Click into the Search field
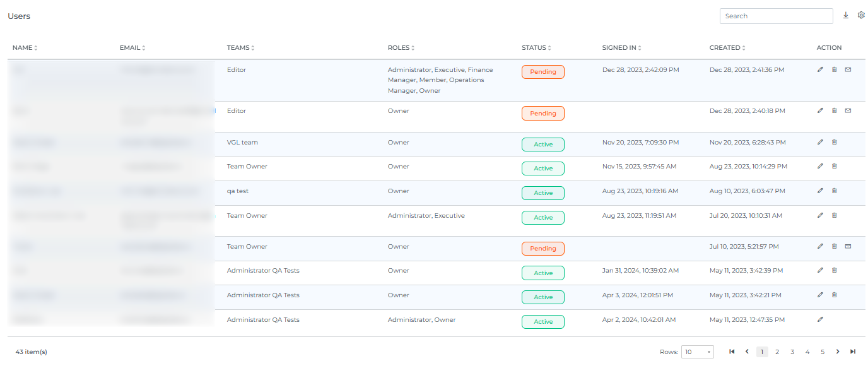 pos(776,16)
